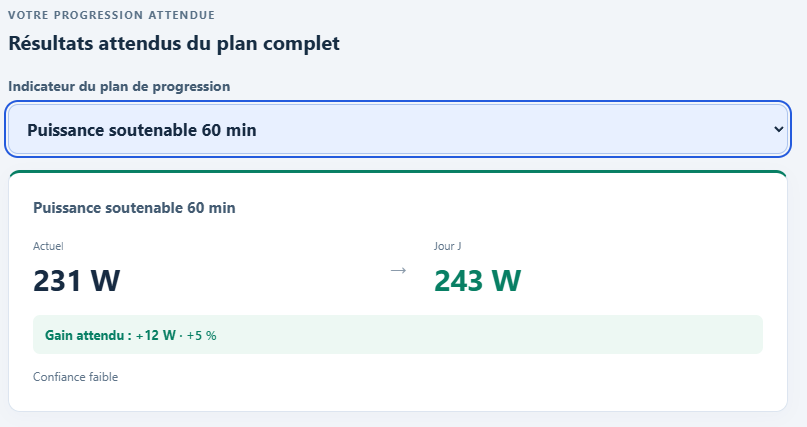Click the 'Indicateur du plan de progression' label
Viewport: 807px width, 427px height.
[x=119, y=86]
